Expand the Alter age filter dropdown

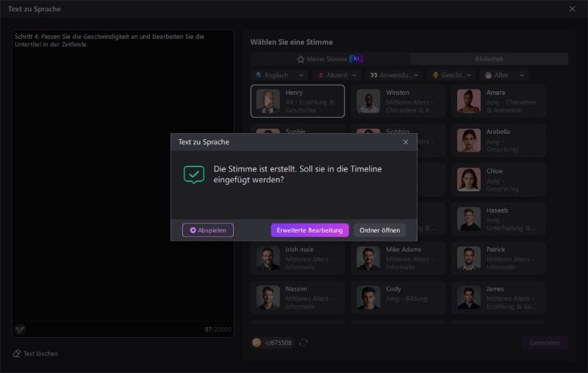point(504,75)
